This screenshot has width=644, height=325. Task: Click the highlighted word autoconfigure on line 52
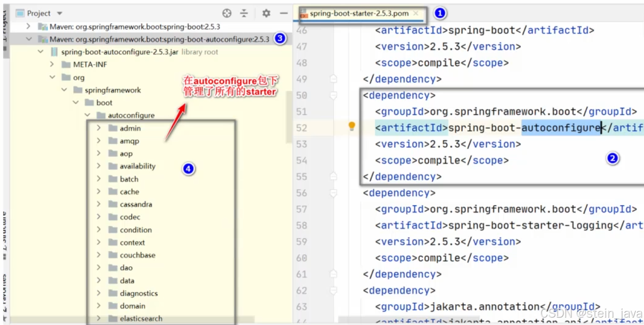click(561, 128)
